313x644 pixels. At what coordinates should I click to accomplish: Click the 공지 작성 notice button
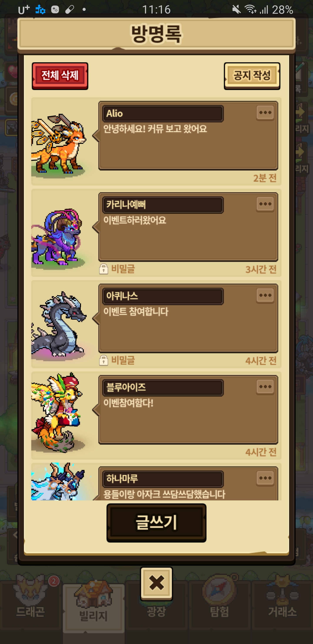coord(252,76)
